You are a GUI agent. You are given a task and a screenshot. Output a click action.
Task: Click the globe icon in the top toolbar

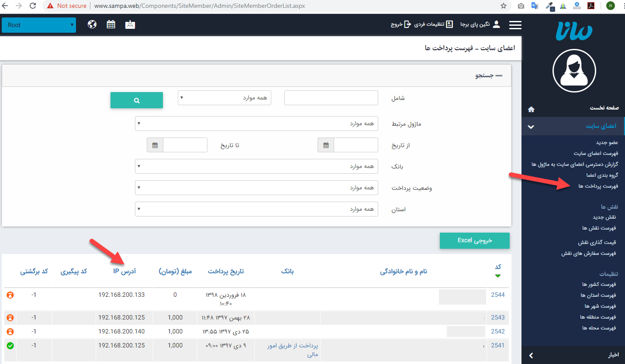click(92, 24)
